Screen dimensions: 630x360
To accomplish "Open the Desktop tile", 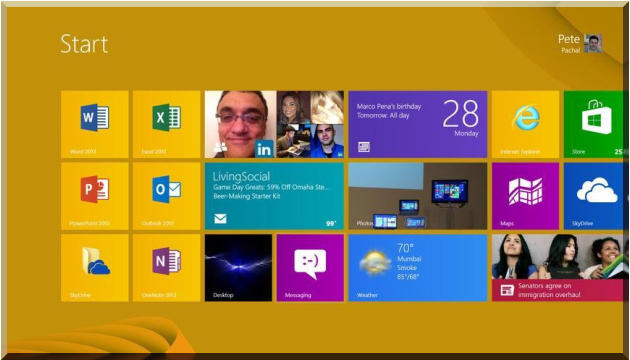I will coord(238,268).
